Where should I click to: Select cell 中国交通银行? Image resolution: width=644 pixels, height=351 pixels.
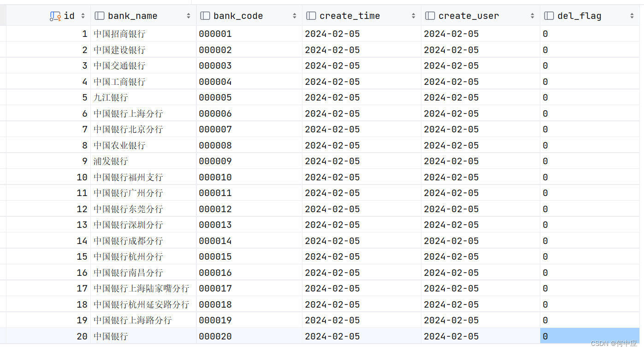point(143,65)
